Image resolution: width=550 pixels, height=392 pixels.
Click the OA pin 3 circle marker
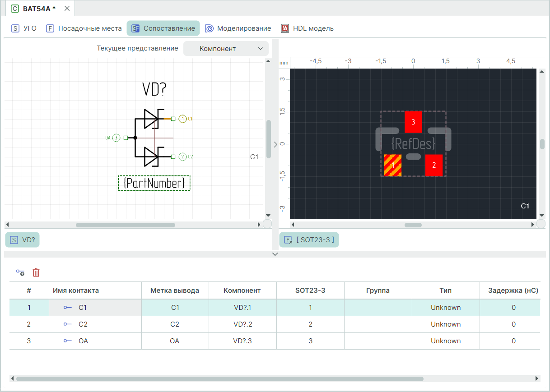[x=116, y=138]
